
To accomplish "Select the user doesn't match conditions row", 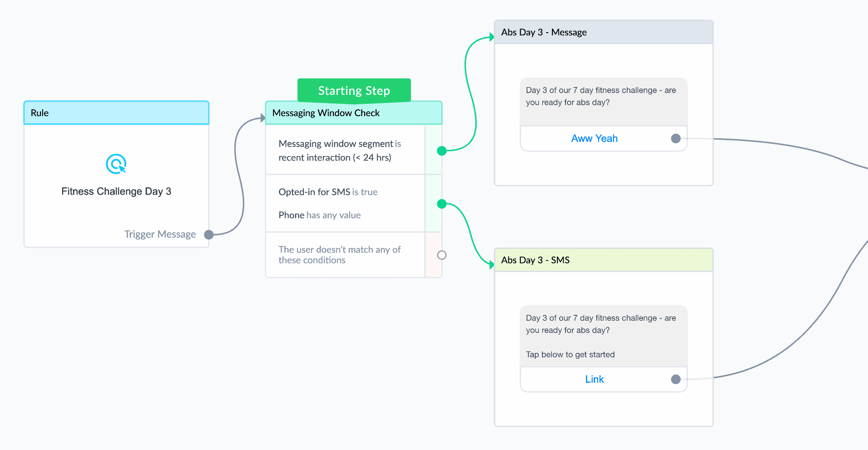I will [x=345, y=254].
